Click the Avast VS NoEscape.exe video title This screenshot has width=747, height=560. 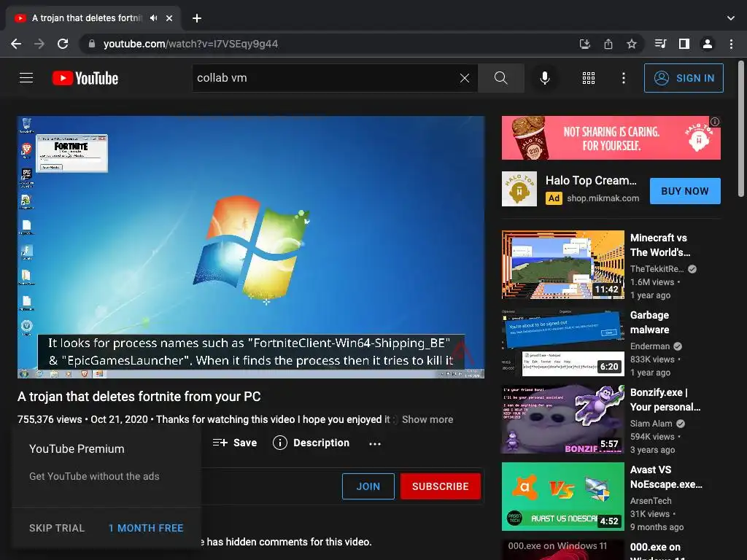tap(666, 477)
